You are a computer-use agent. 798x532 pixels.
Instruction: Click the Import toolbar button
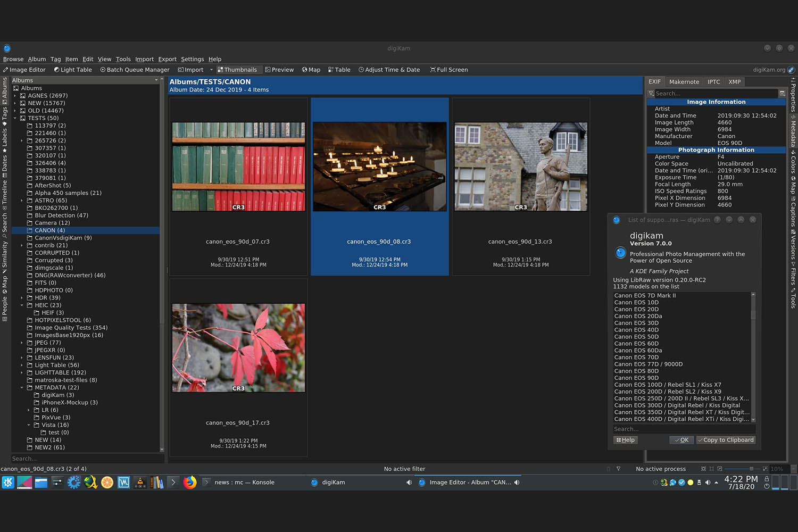[x=190, y=70]
